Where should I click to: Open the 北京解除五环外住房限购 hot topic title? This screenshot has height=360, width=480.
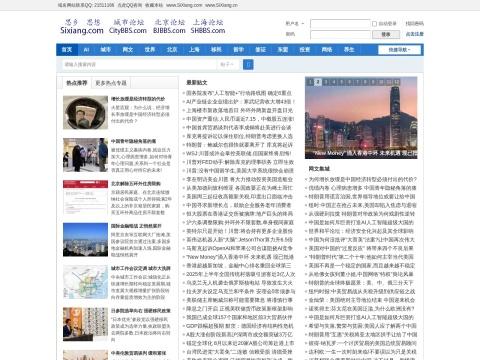[136, 184]
